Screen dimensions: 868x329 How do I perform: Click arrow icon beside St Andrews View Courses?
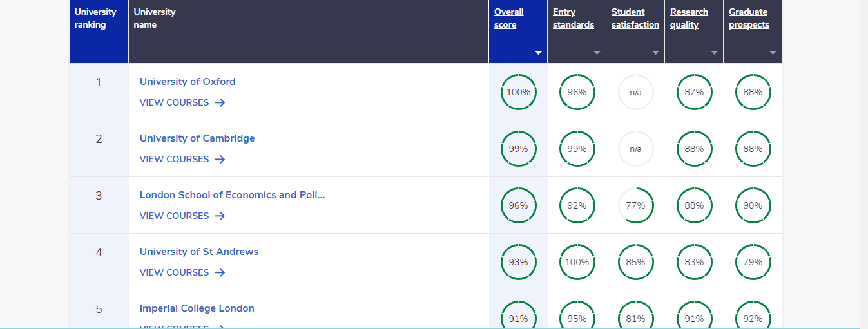click(220, 272)
